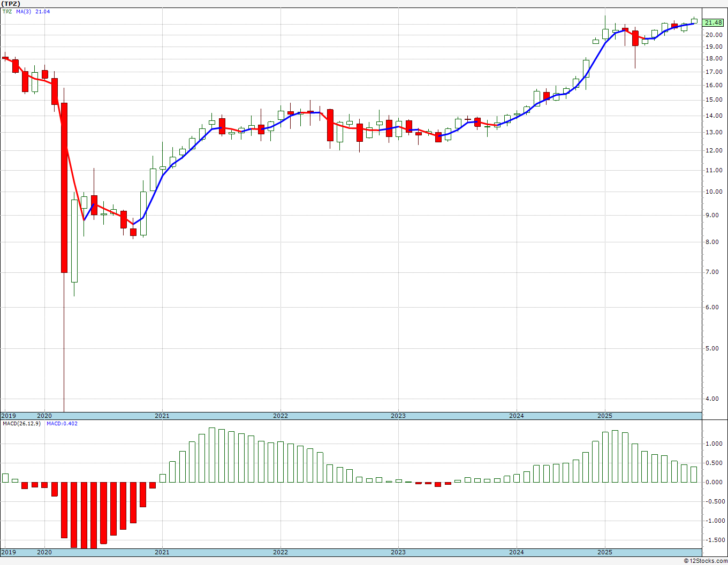The height and width of the screenshot is (565, 728).
Task: Select the "18.00" price axis label
Action: (x=714, y=59)
